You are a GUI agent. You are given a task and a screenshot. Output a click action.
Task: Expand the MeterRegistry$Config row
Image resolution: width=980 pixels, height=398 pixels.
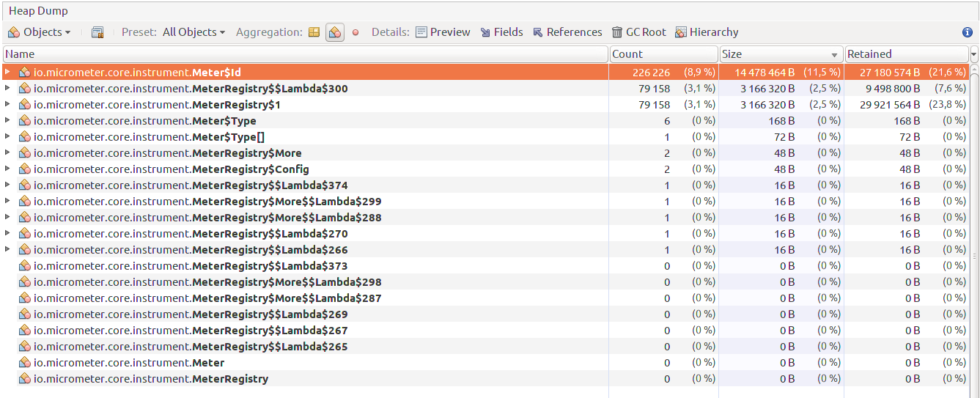tap(7, 169)
